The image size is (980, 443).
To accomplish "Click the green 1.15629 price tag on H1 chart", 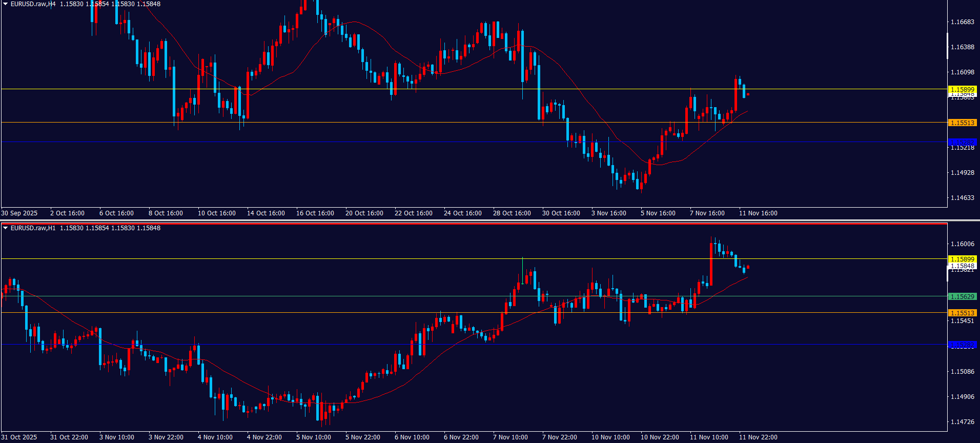I will (x=962, y=296).
